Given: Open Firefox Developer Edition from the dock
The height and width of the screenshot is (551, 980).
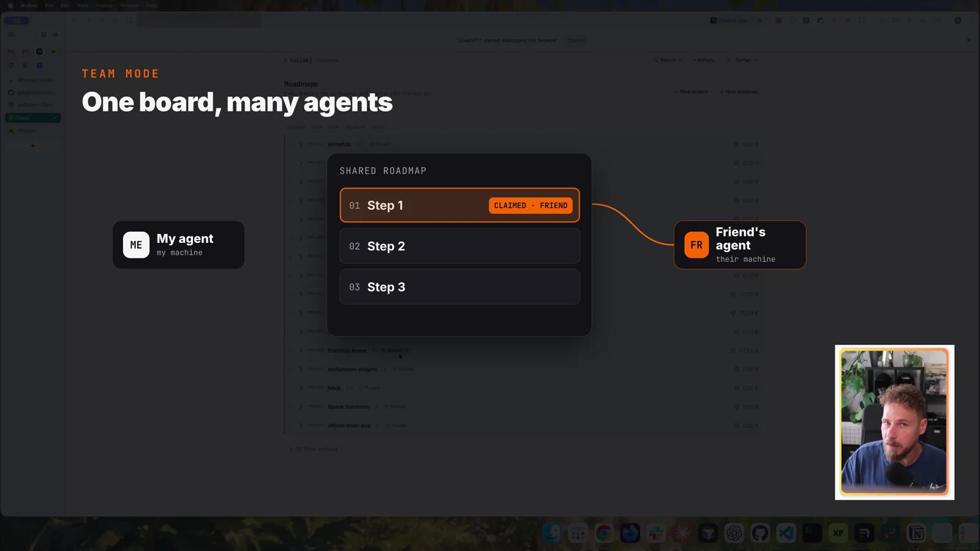Looking at the screenshot, I should point(630,533).
